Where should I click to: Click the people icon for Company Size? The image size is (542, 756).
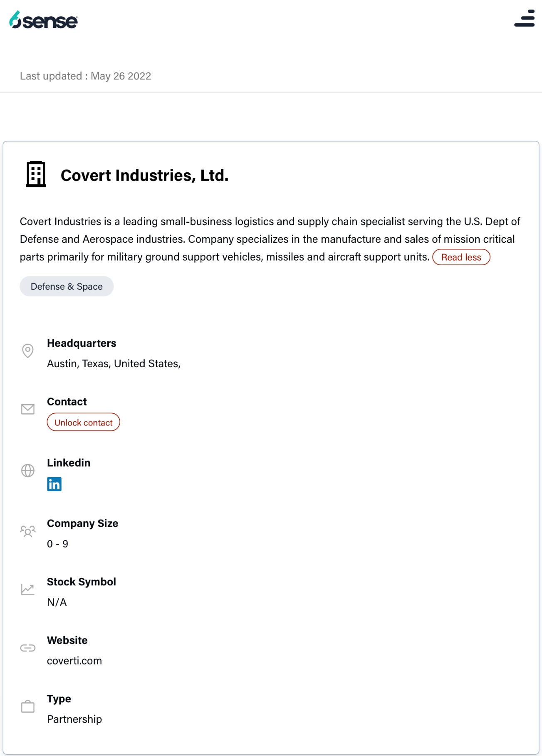[x=28, y=531]
